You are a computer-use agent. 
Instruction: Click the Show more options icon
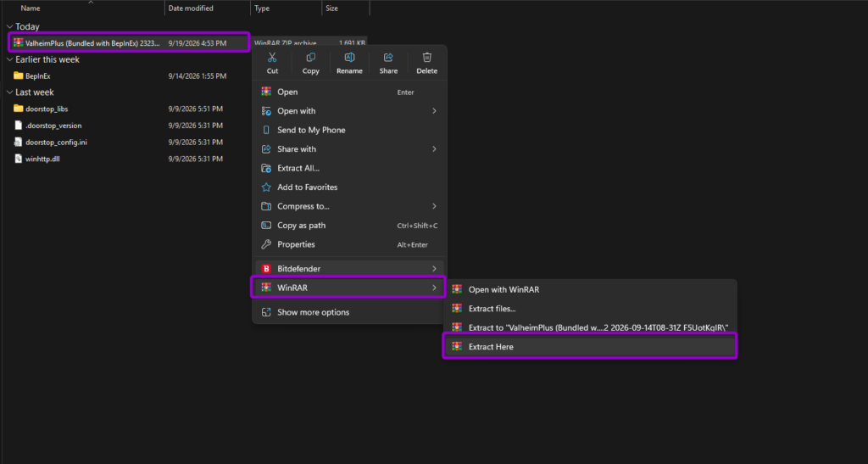point(266,312)
